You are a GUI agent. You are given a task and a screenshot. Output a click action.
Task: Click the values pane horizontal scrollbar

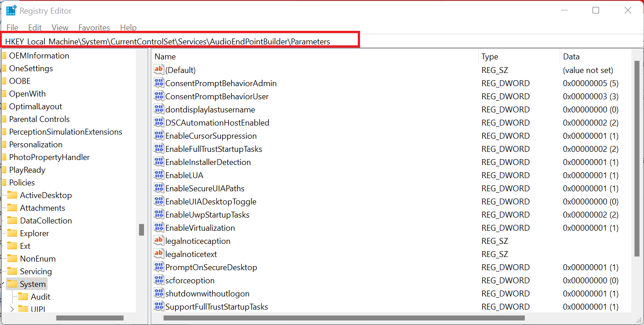click(x=344, y=318)
